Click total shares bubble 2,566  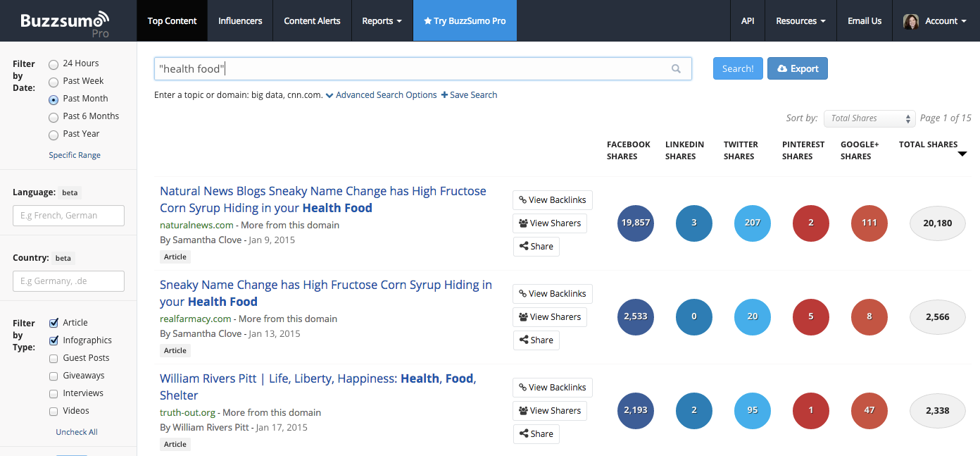[x=937, y=316]
